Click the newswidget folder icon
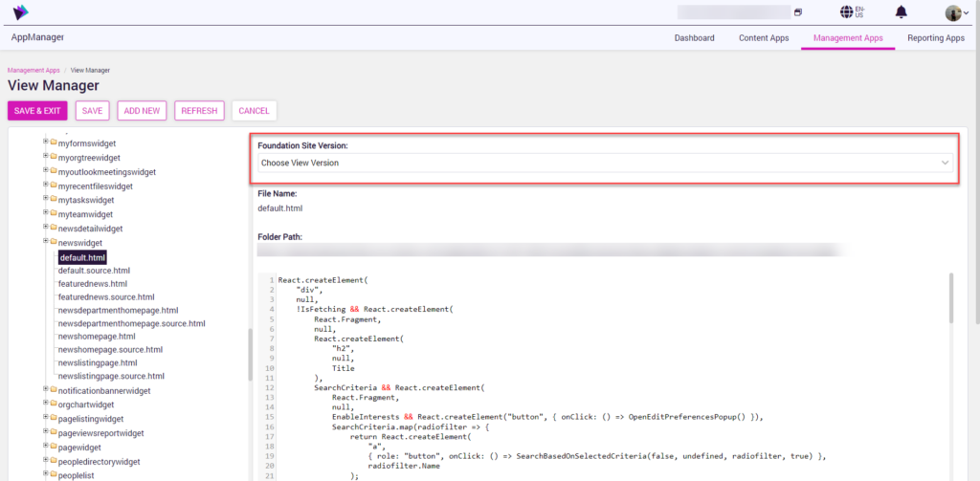The image size is (980, 481). click(x=53, y=243)
